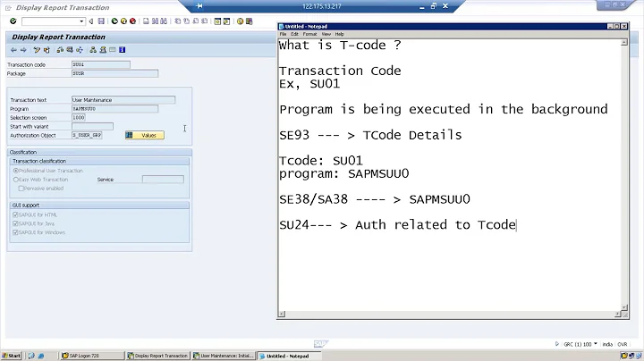
Task: Click the Customize Local Layout icon
Action: [x=249, y=21]
